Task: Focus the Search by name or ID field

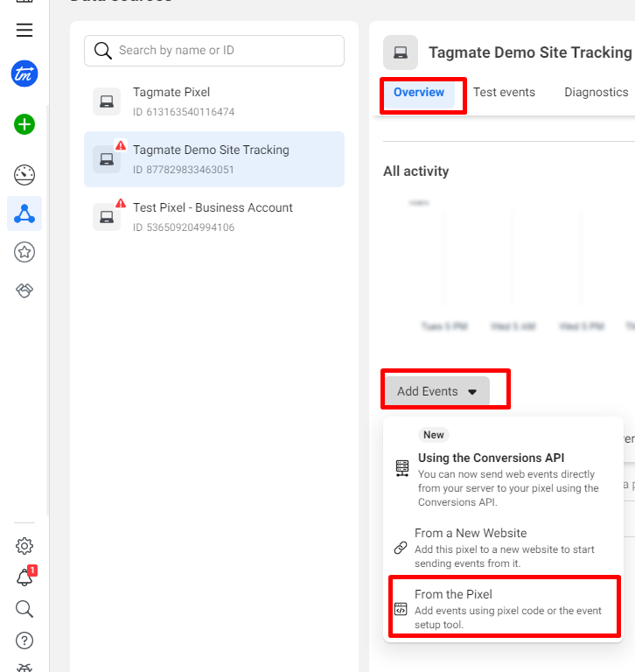Action: coord(214,51)
